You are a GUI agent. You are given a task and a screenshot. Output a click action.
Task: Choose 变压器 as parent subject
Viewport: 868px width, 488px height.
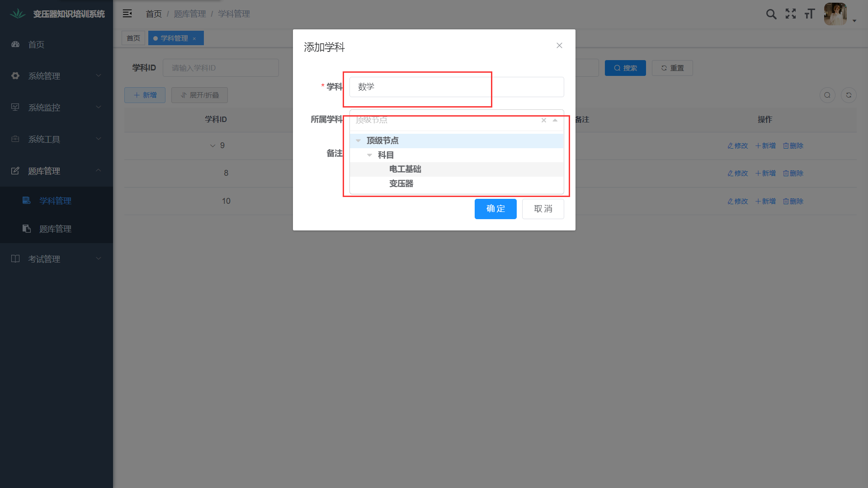(x=401, y=183)
